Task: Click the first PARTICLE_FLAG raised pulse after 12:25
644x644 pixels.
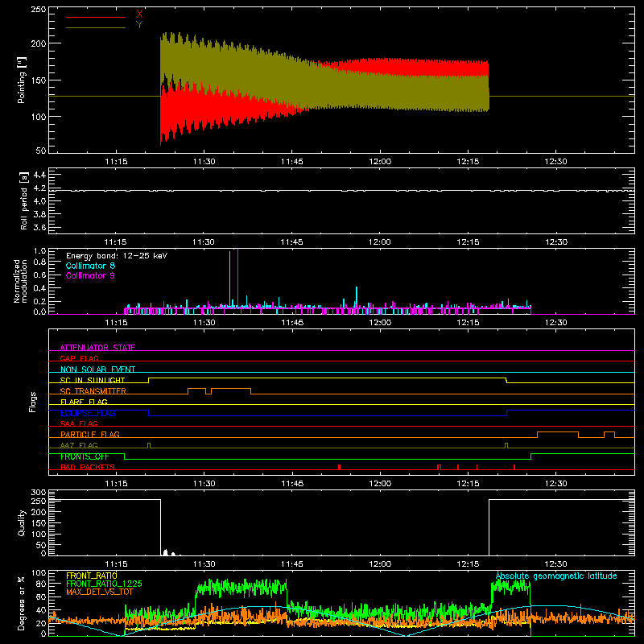Action: point(558,435)
